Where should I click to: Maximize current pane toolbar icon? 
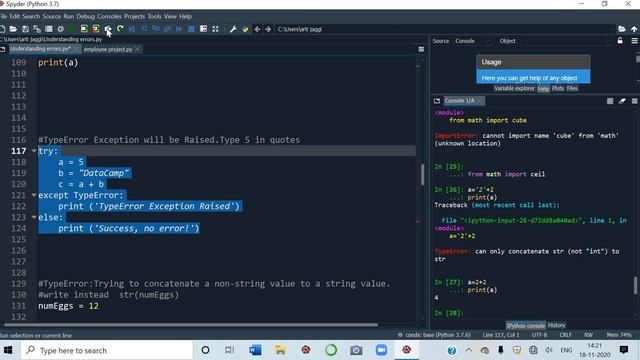tap(203, 29)
